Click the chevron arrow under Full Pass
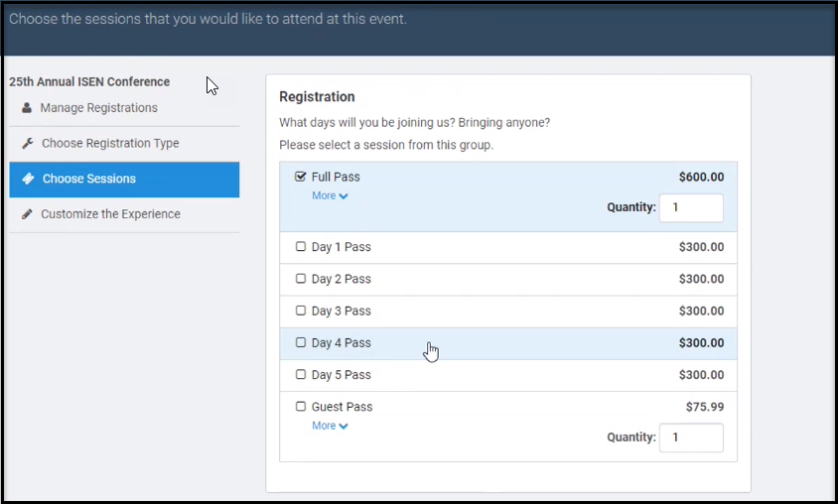Image resolution: width=838 pixels, height=504 pixels. [x=344, y=197]
